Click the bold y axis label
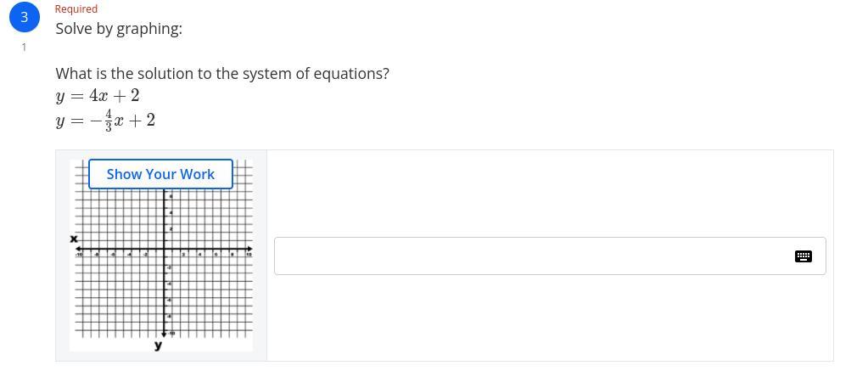The height and width of the screenshot is (388, 868). point(159,346)
